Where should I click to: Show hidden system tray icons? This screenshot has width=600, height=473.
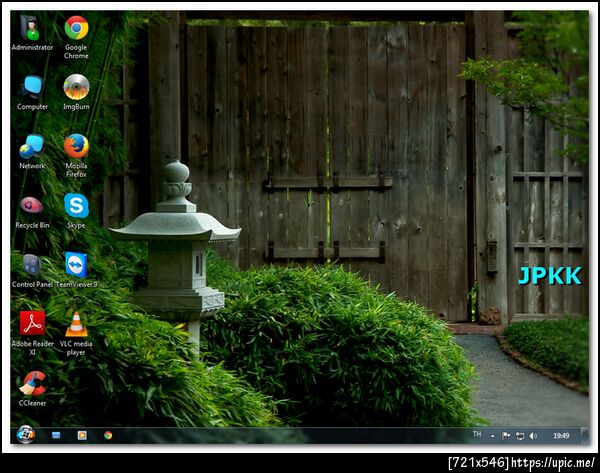click(492, 436)
